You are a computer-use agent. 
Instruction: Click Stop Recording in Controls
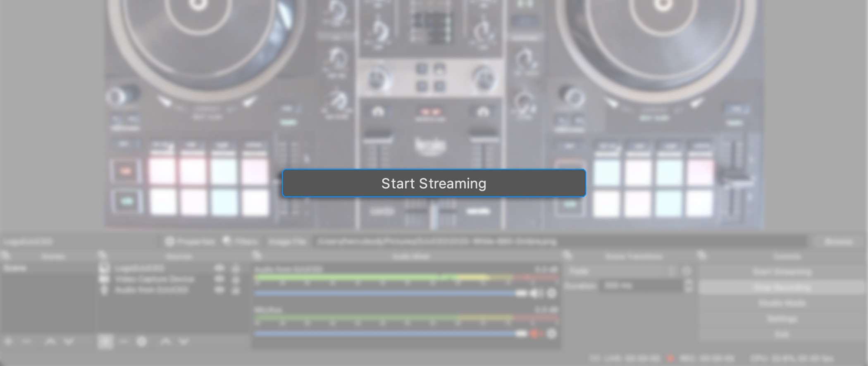pyautogui.click(x=781, y=288)
